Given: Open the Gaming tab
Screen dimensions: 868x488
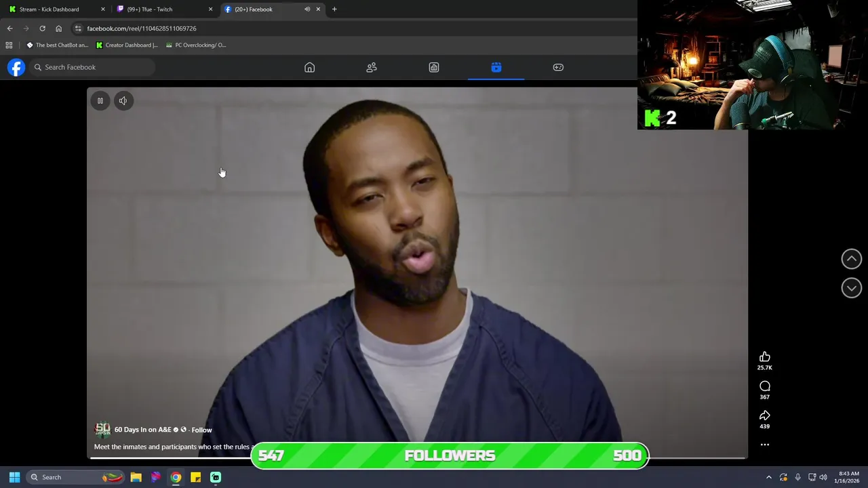Looking at the screenshot, I should [558, 67].
